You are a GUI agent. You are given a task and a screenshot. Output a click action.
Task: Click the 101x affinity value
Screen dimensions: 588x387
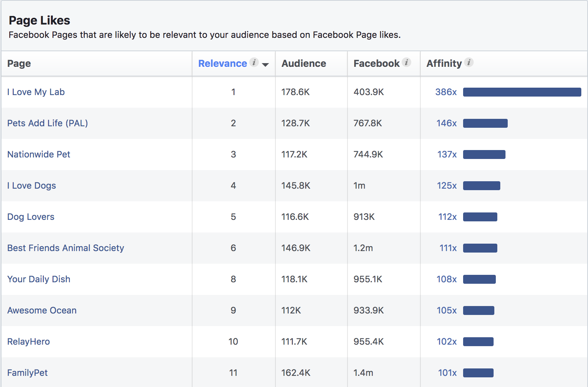click(x=448, y=373)
